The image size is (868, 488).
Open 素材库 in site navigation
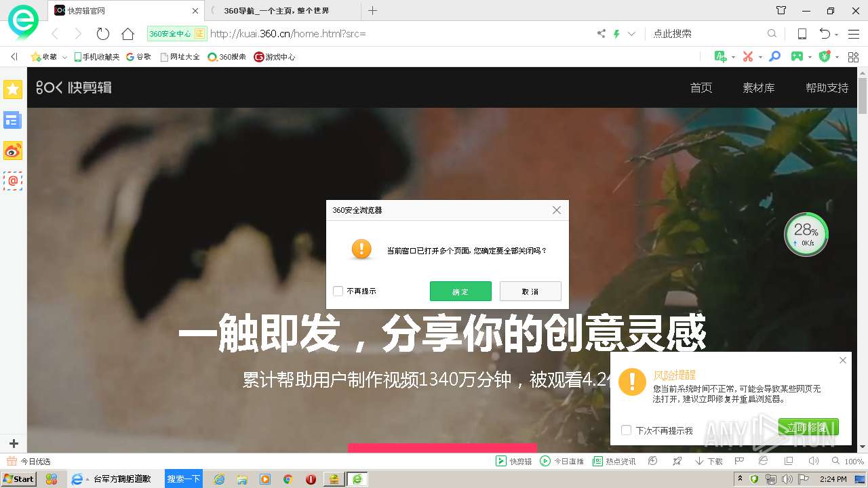[x=759, y=87]
